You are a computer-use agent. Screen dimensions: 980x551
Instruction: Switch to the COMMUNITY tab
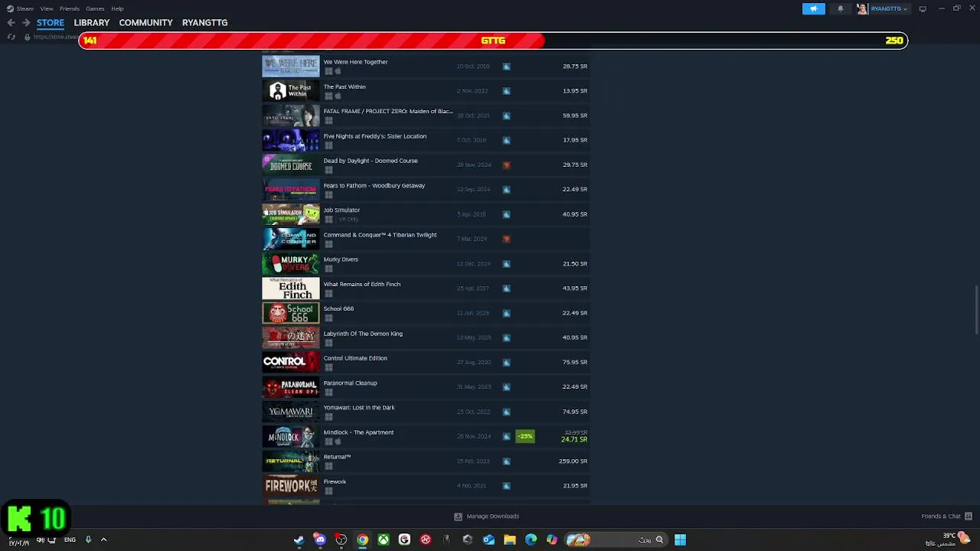click(x=145, y=23)
